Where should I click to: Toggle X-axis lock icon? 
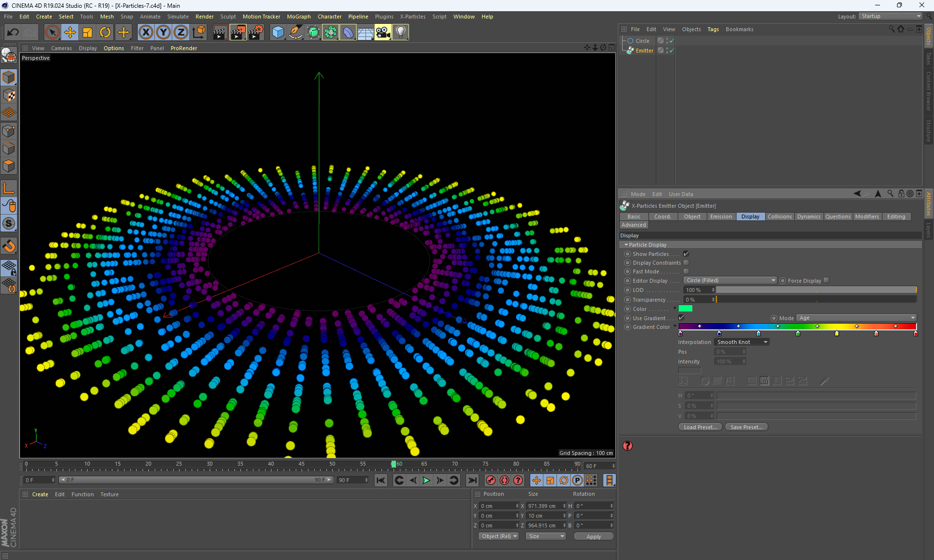(145, 33)
